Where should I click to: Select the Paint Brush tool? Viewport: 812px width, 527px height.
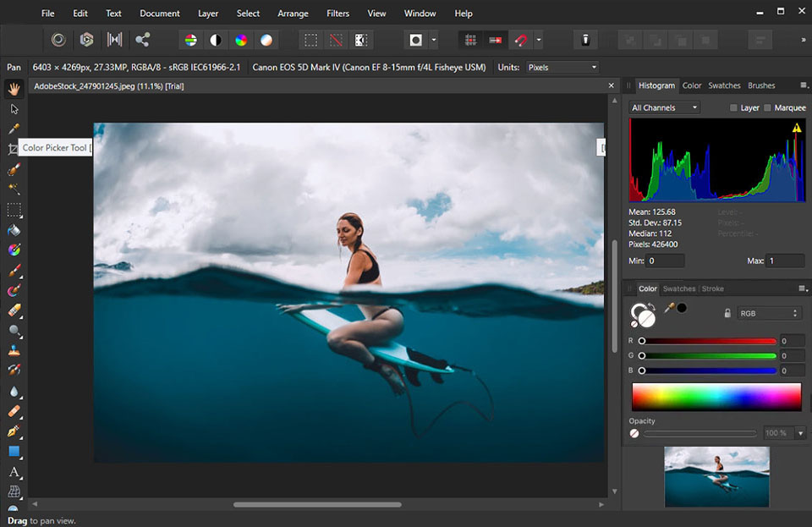click(x=14, y=270)
